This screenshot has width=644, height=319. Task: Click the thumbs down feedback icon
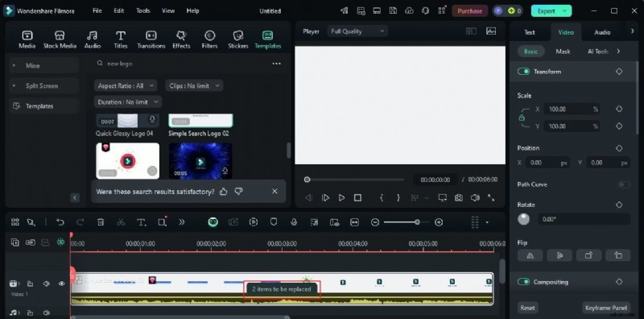point(238,191)
